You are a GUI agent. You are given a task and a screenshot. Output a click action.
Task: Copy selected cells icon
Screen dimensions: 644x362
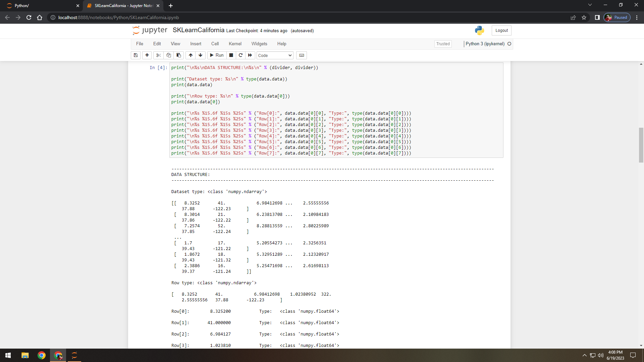pyautogui.click(x=168, y=55)
